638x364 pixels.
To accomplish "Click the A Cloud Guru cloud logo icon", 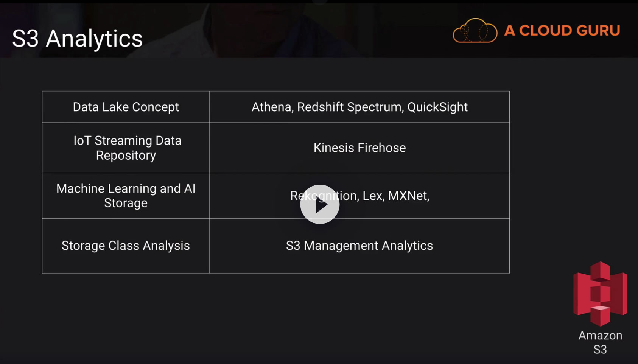I will click(475, 31).
